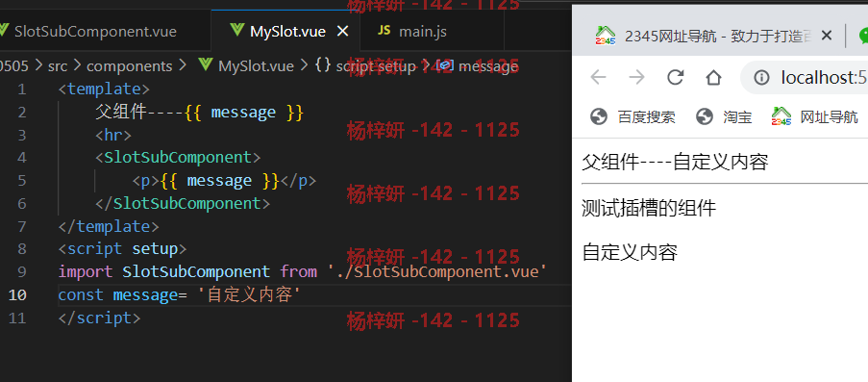
Task: Close the MySlot.vue tab
Action: click(343, 32)
